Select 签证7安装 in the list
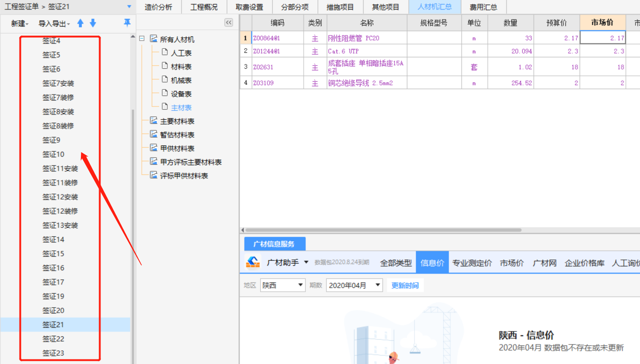The height and width of the screenshot is (364, 640). (58, 83)
